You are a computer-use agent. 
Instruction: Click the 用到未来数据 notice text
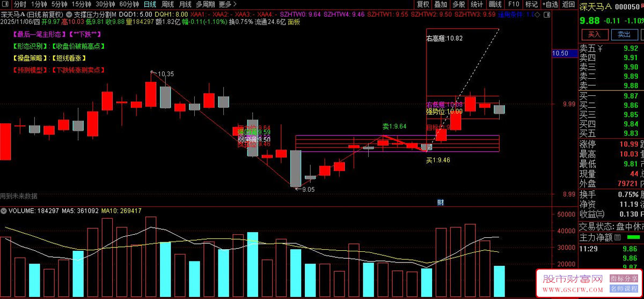19,196
